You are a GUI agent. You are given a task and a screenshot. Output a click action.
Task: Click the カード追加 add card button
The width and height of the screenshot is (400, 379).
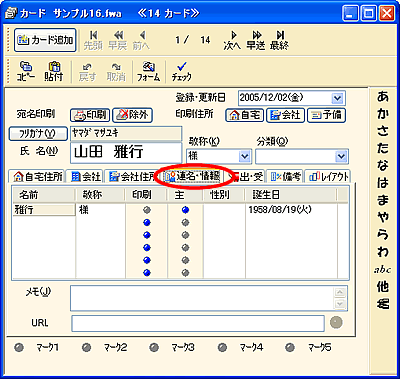click(45, 40)
